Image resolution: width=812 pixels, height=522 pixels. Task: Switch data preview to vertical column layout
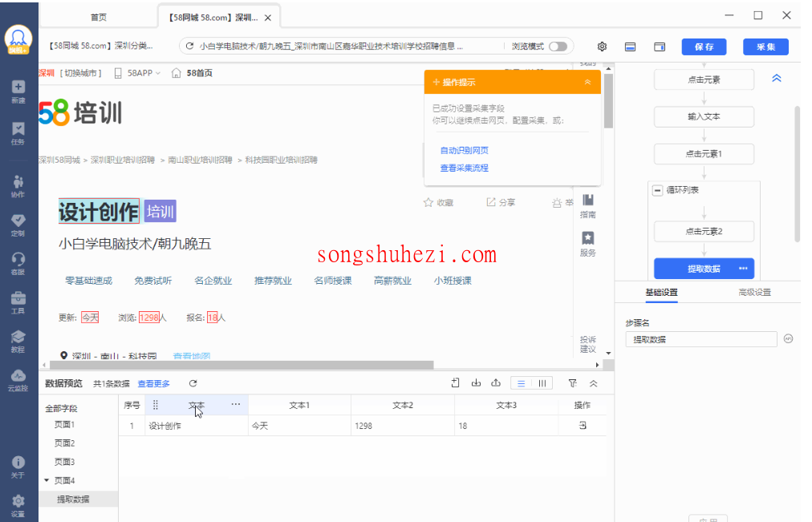pyautogui.click(x=542, y=383)
